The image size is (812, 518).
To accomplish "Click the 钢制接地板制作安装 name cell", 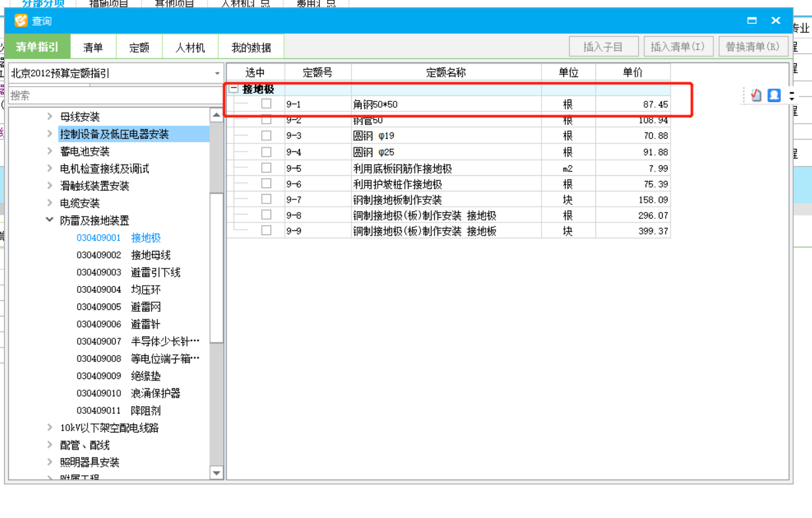I will (x=446, y=199).
